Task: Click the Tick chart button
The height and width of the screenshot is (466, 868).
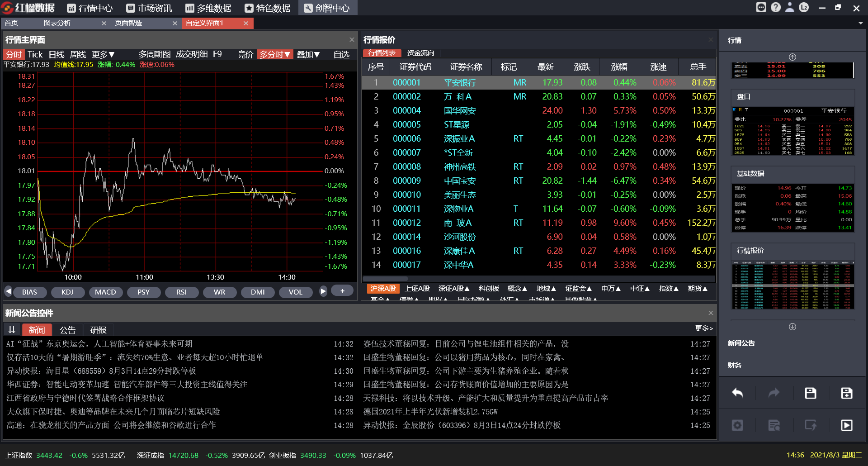Action: [x=35, y=54]
